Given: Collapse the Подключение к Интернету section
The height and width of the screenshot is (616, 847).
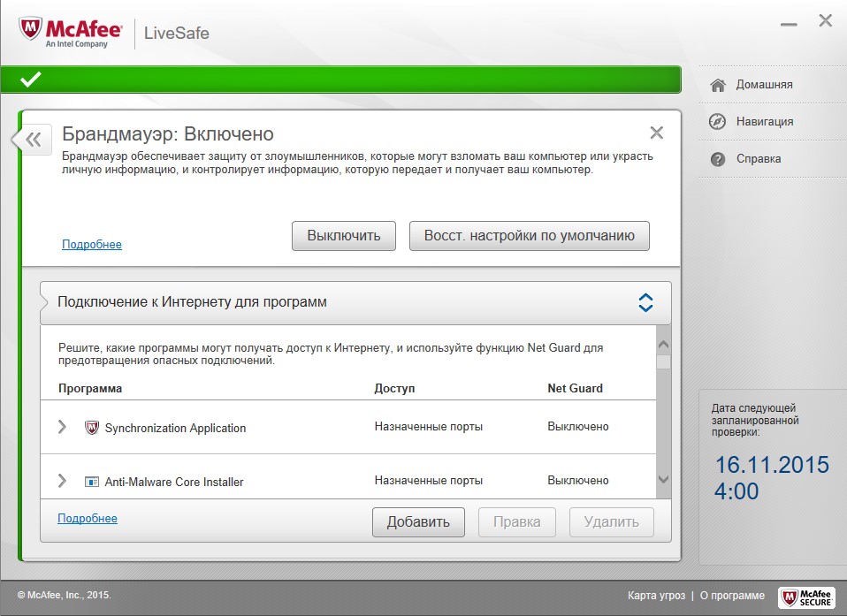Looking at the screenshot, I should click(x=645, y=303).
